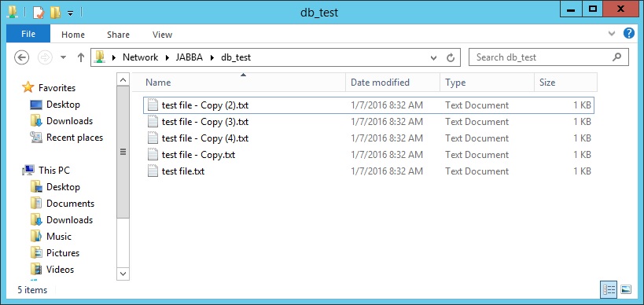Select file test file - Copy.txt
The image size is (644, 305).
[369, 155]
